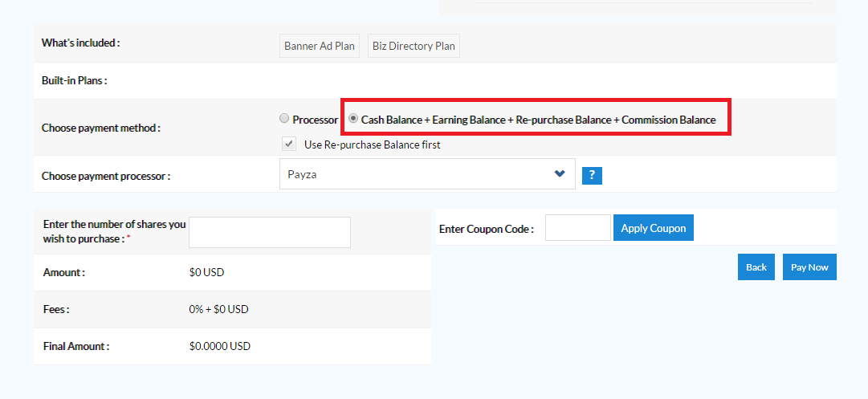Select the Cash Balance combined payment option
Screen dimensions: 868x399
point(353,119)
